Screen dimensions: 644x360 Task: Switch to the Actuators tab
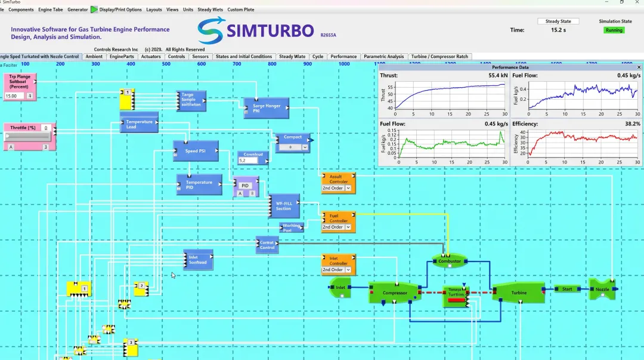[x=151, y=56]
